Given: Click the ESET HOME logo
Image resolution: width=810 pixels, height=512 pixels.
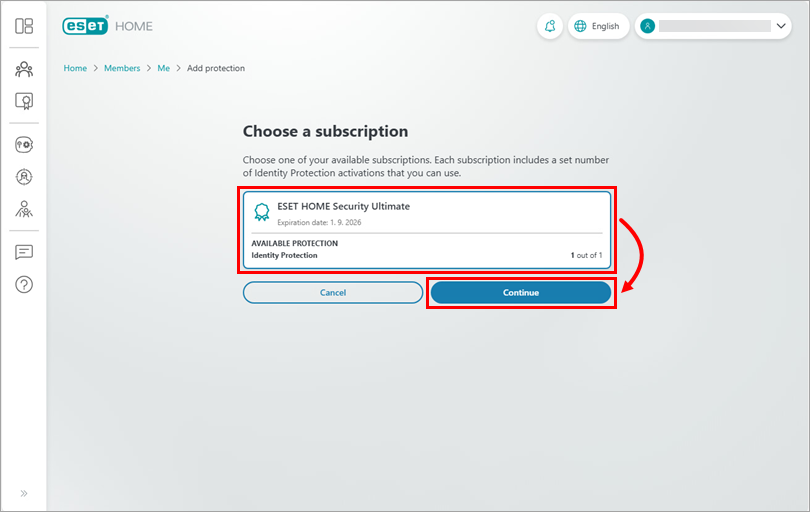Looking at the screenshot, I should coord(108,26).
